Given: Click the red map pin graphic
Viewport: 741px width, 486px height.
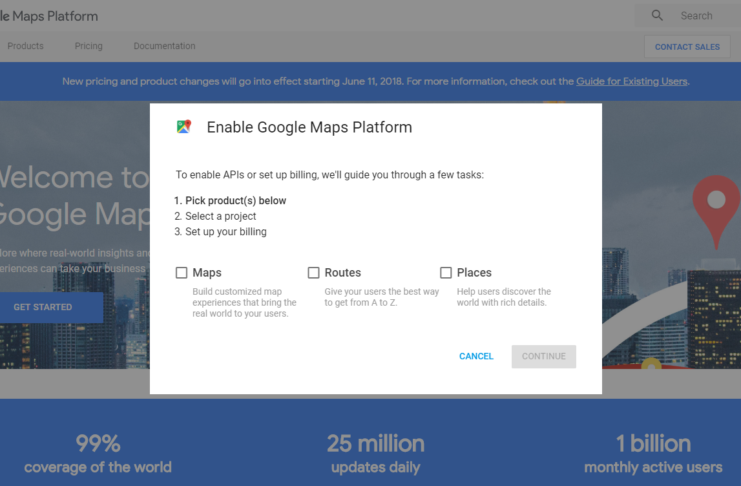Looking at the screenshot, I should coord(716,212).
